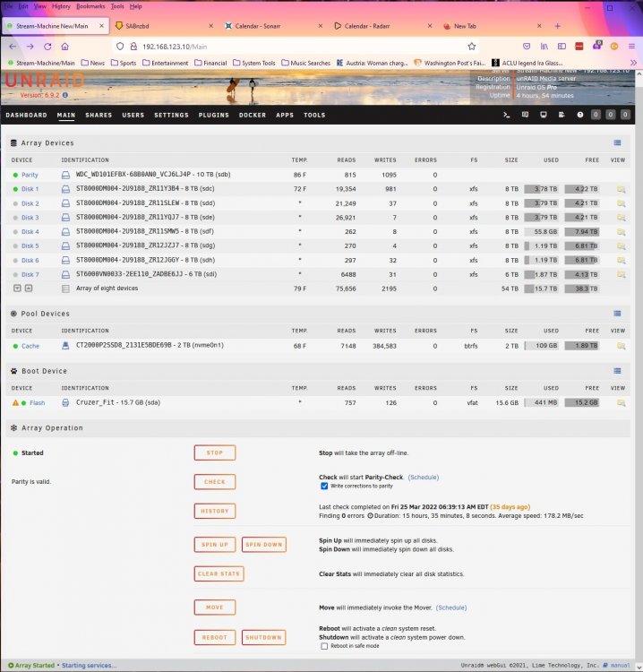Toggle Pool Devices list view icon
The width and height of the screenshot is (643, 672).
617,314
